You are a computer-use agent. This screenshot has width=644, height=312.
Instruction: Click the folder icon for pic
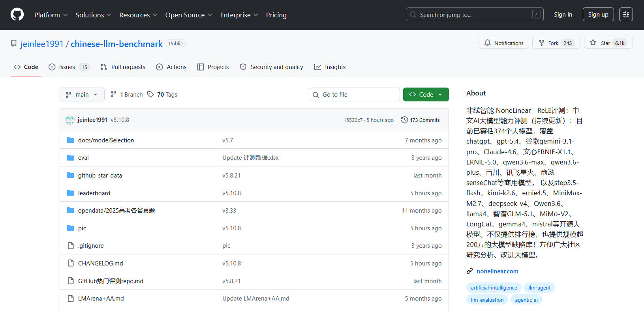[71, 228]
